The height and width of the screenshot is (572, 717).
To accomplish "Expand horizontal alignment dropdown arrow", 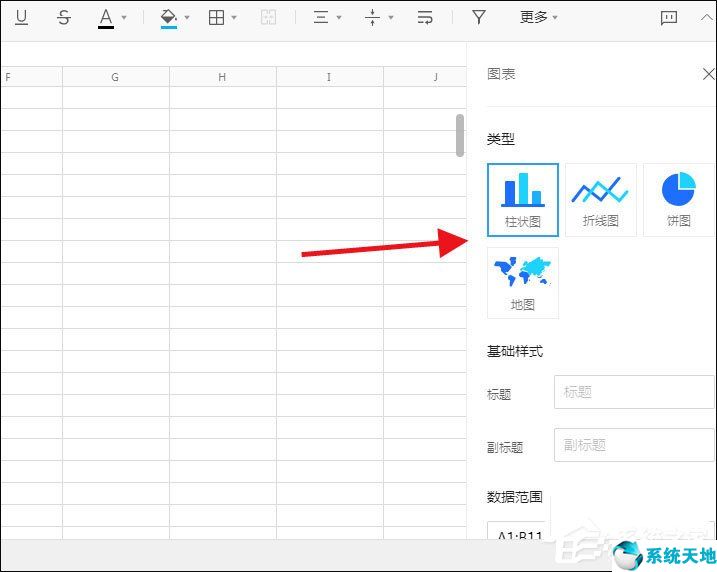I will tap(339, 18).
